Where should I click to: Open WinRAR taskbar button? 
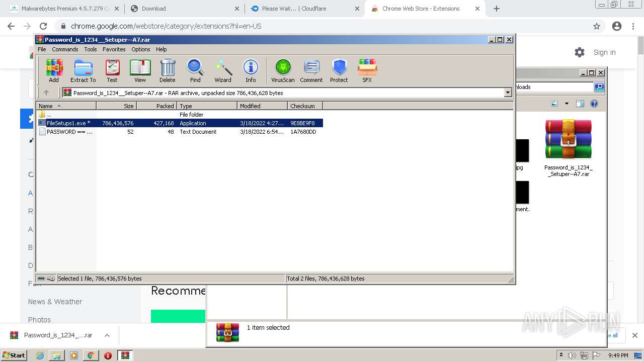[125, 355]
